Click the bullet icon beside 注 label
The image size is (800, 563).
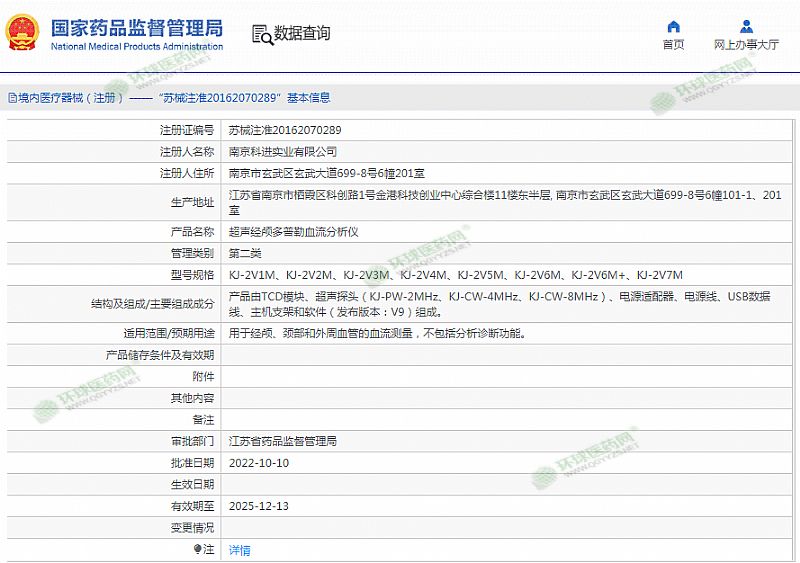[x=198, y=549]
